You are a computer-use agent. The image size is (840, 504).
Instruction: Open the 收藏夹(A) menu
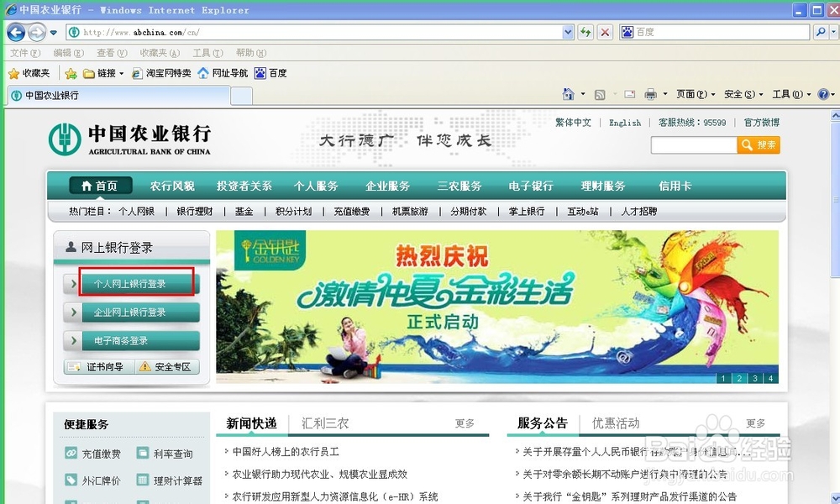point(160,52)
